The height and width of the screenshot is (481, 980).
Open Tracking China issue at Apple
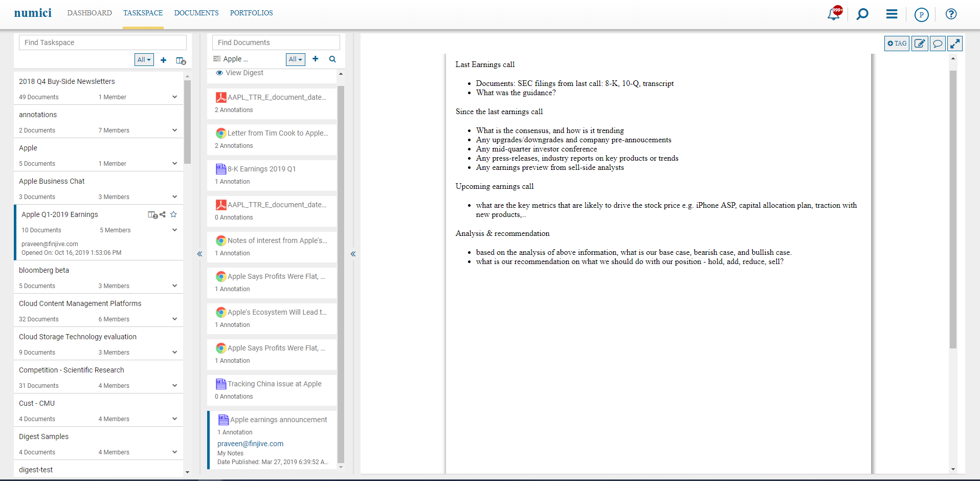[x=275, y=384]
